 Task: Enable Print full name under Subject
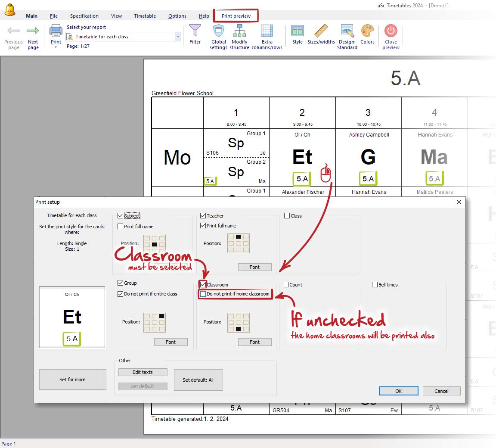point(120,227)
